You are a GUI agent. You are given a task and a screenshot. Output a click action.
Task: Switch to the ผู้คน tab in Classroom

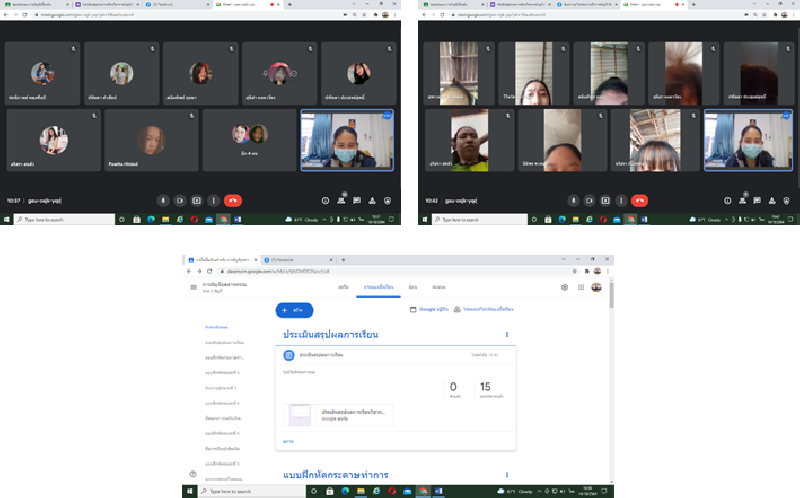coord(412,287)
